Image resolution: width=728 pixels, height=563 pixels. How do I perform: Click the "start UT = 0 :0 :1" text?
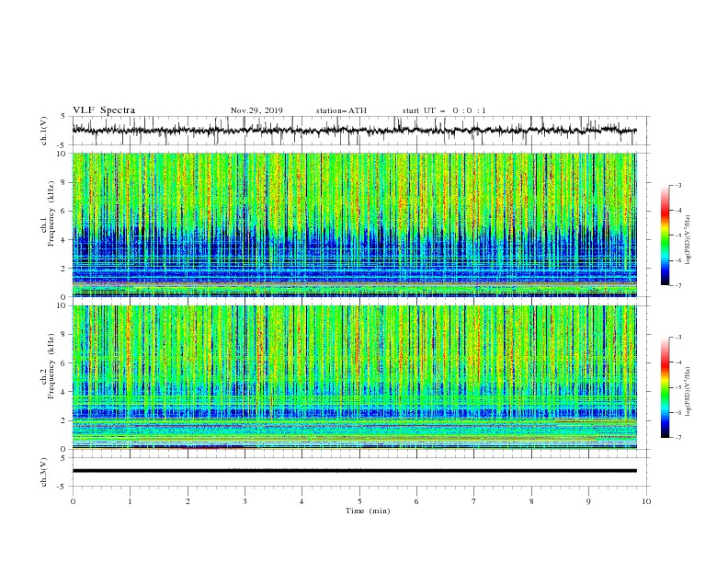point(444,110)
